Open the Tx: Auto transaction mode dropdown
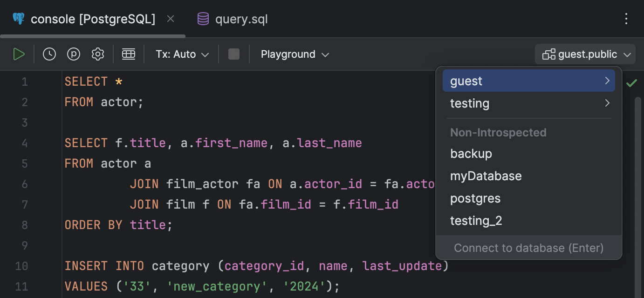644x298 pixels. pos(182,54)
